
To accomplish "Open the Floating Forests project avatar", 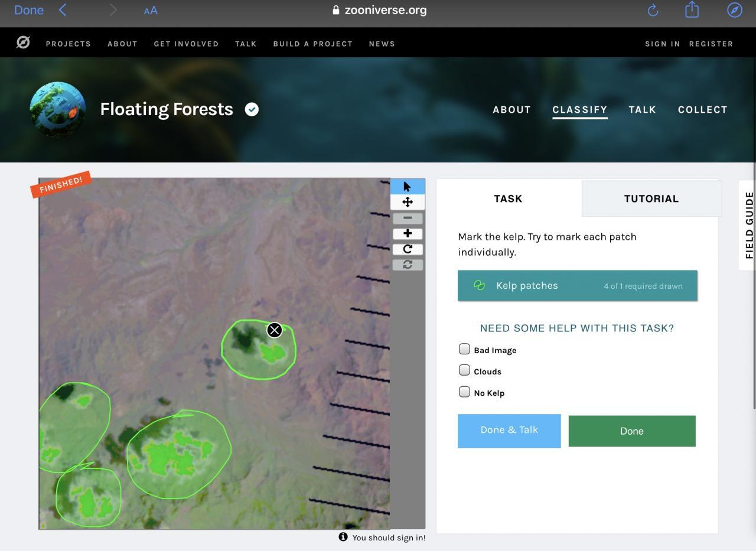I will pos(58,110).
